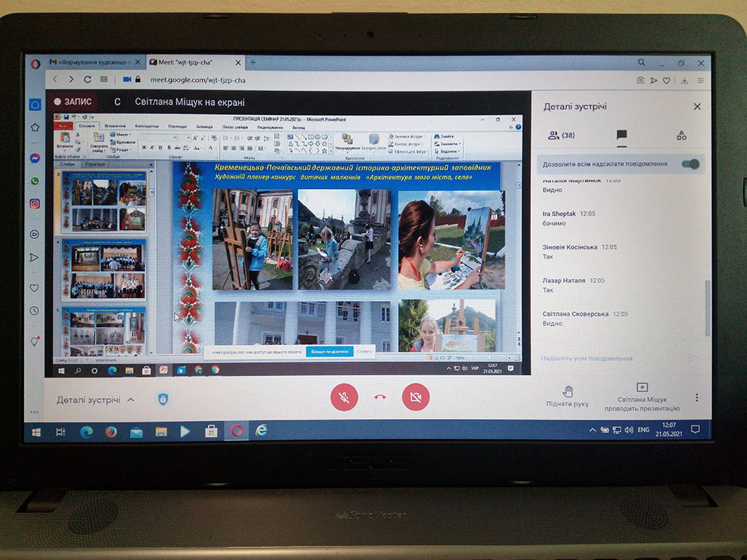The width and height of the screenshot is (747, 560).
Task: Toggle «Дозволити всім надсилати повідомлення» switch
Action: tap(689, 164)
